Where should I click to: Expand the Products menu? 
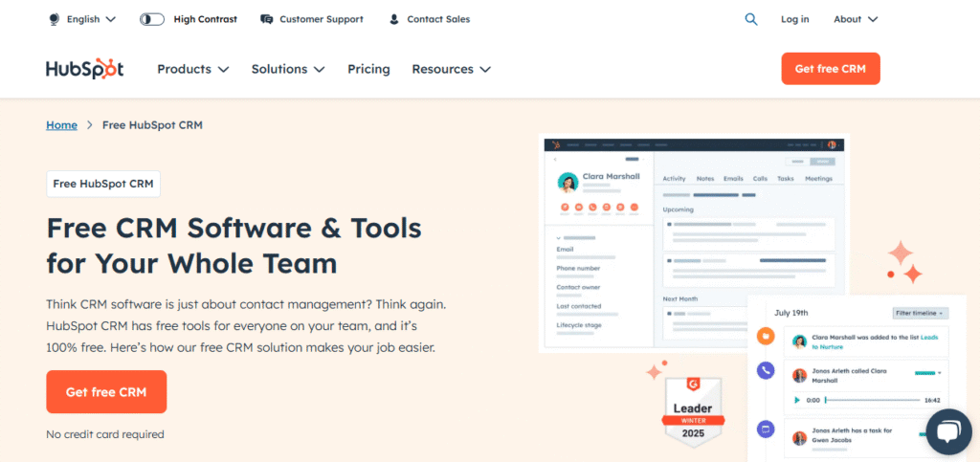[193, 69]
